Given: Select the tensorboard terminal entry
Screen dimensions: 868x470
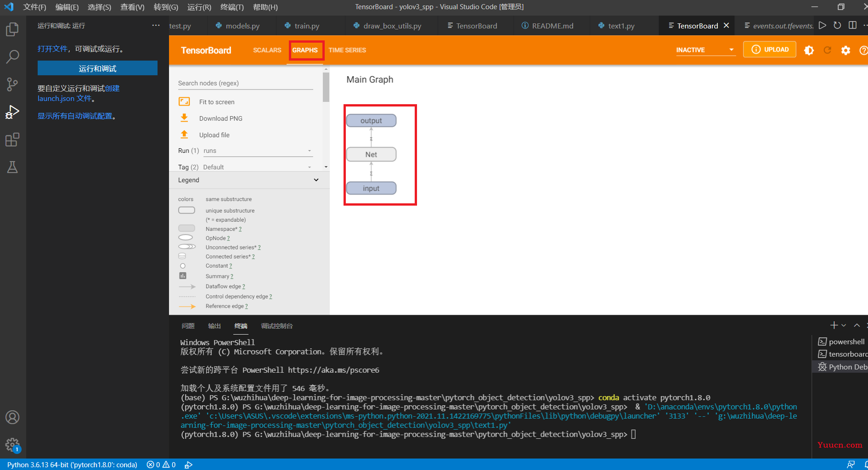Looking at the screenshot, I should pyautogui.click(x=841, y=354).
